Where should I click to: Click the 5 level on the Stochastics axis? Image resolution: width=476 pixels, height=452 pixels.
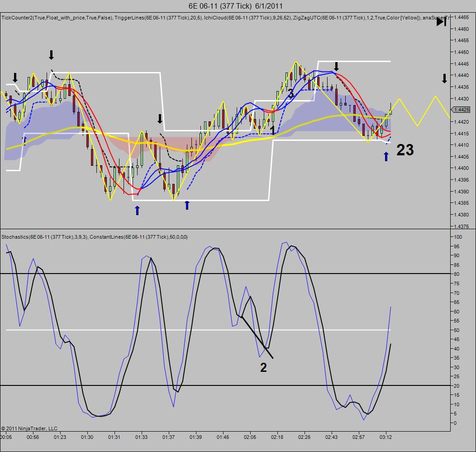click(x=455, y=414)
